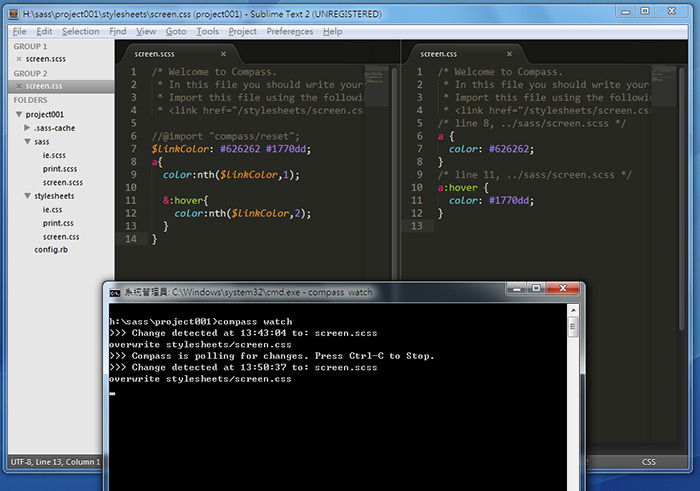The height and width of the screenshot is (491, 700).
Task: Collapse the stylesheets folder
Action: click(x=27, y=196)
